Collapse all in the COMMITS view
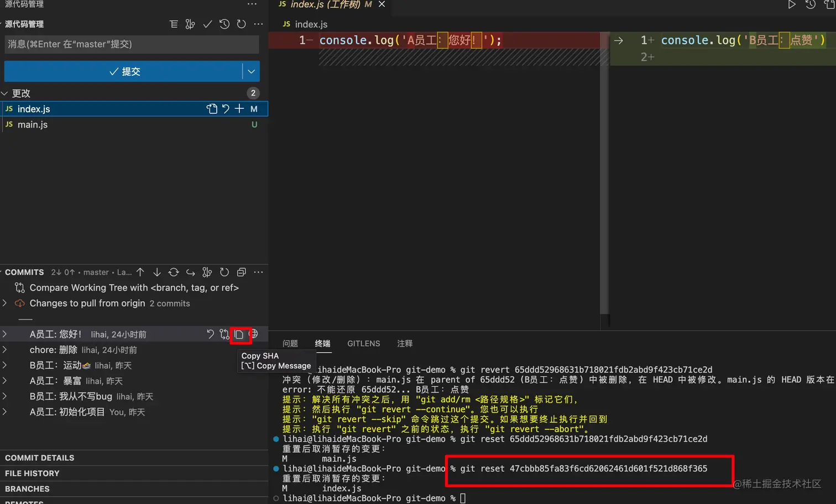This screenshot has height=504, width=836. (x=241, y=272)
